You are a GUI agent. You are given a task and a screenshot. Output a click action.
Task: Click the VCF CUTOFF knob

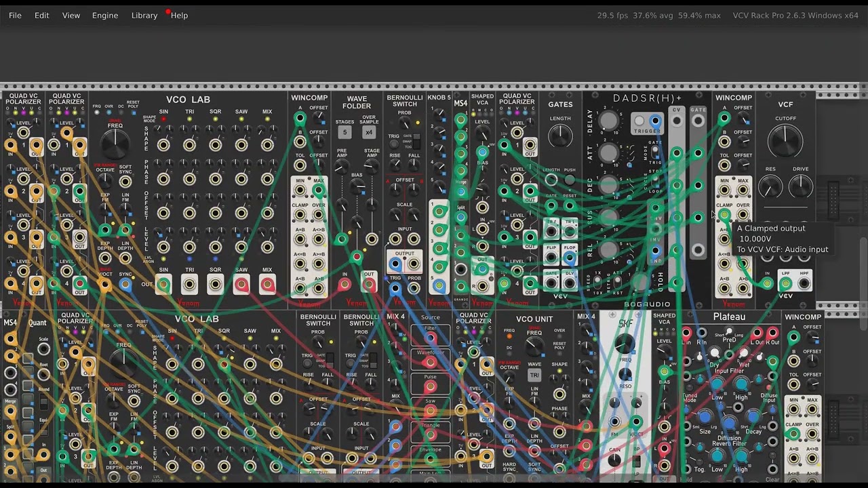[785, 141]
